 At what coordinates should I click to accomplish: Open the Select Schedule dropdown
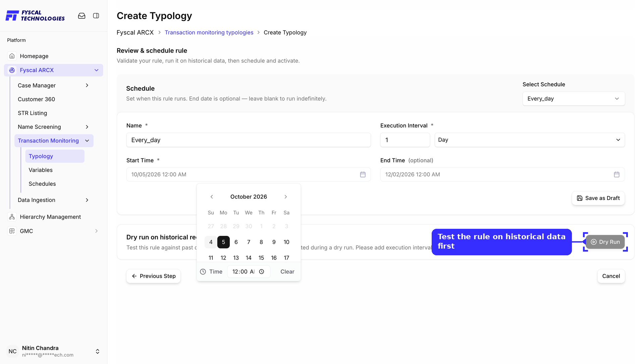[x=574, y=99]
